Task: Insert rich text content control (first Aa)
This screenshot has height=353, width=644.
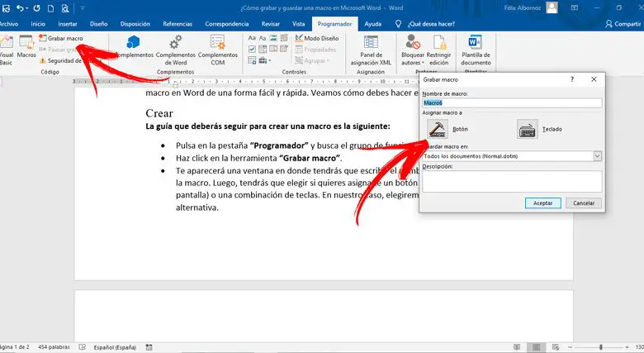Action: pyautogui.click(x=252, y=38)
